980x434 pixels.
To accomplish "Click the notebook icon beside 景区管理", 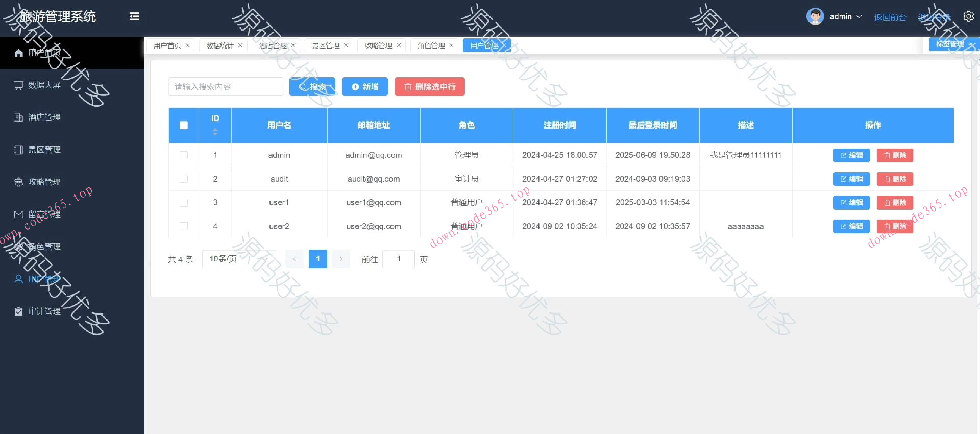I will (19, 150).
